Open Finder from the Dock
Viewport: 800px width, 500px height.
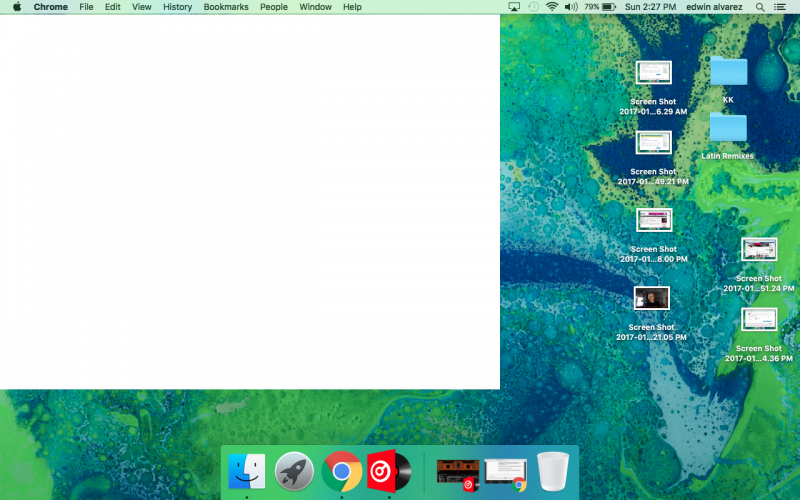(246, 471)
